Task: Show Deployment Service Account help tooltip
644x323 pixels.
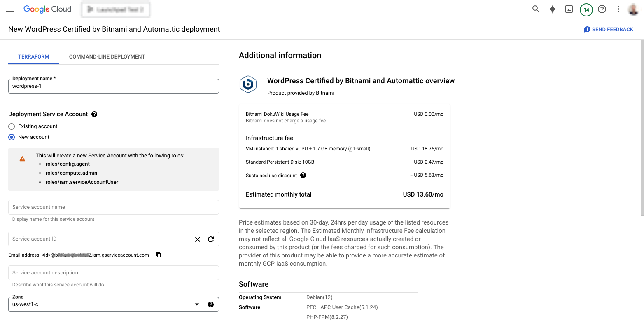Action: [94, 114]
